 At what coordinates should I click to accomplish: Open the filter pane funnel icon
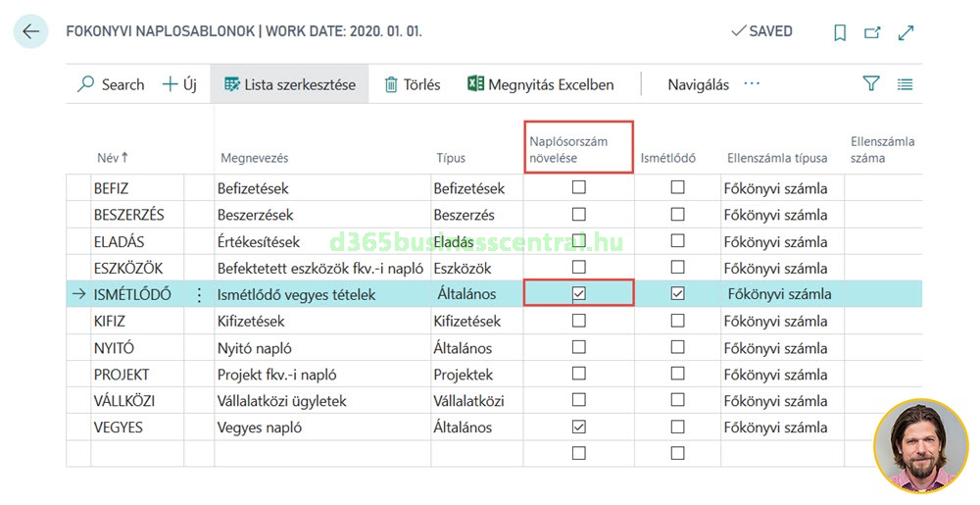[871, 84]
